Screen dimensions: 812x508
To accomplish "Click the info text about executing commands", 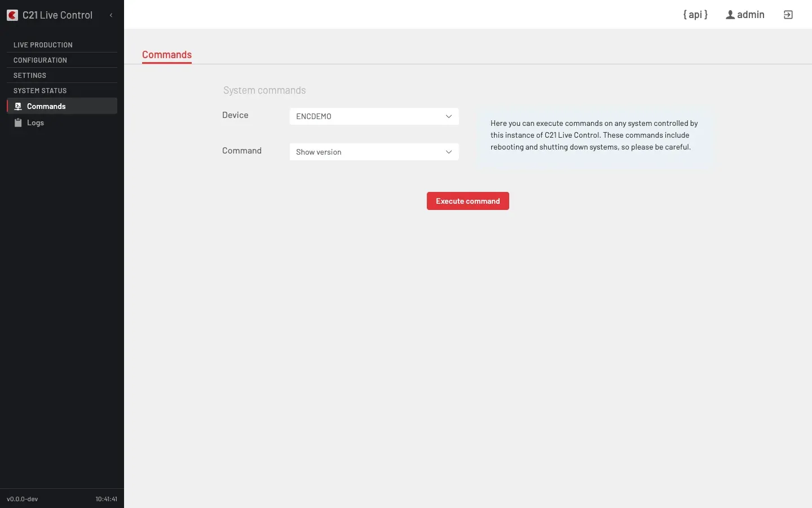I will pos(594,135).
